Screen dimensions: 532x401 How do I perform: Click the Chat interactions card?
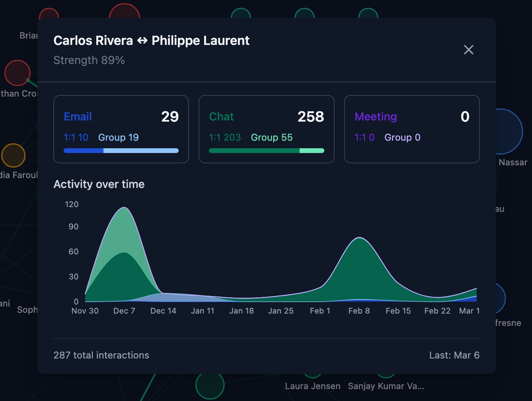[x=266, y=129]
